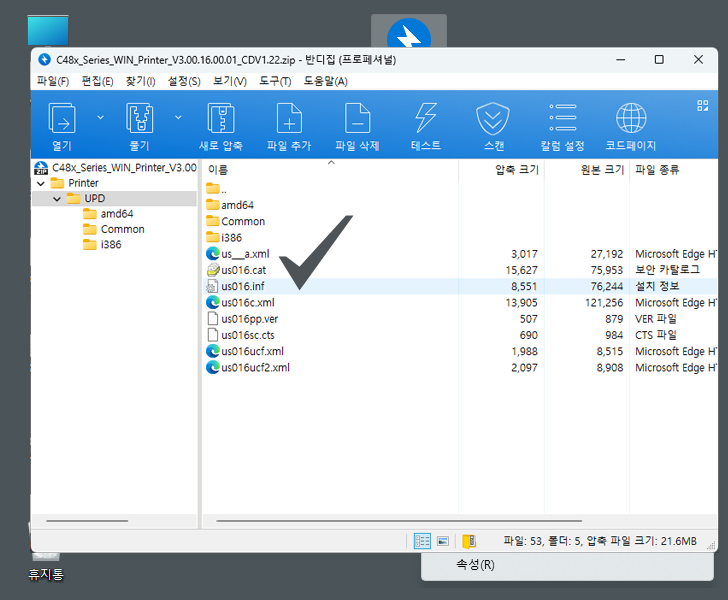Collapse the UPD tree node chevron

pyautogui.click(x=57, y=199)
